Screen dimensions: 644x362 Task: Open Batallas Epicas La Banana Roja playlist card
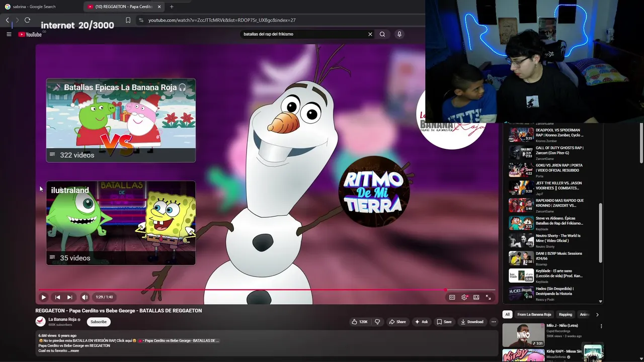click(x=121, y=120)
